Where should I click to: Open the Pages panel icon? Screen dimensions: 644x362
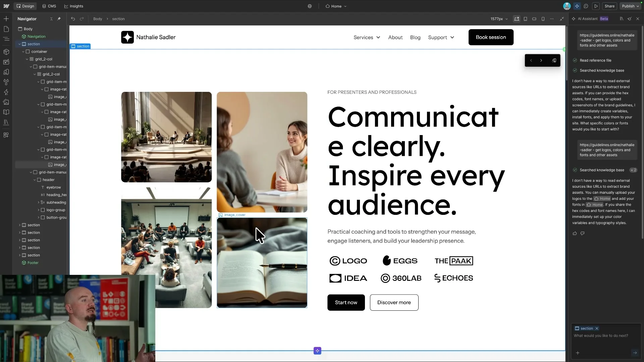(x=6, y=29)
